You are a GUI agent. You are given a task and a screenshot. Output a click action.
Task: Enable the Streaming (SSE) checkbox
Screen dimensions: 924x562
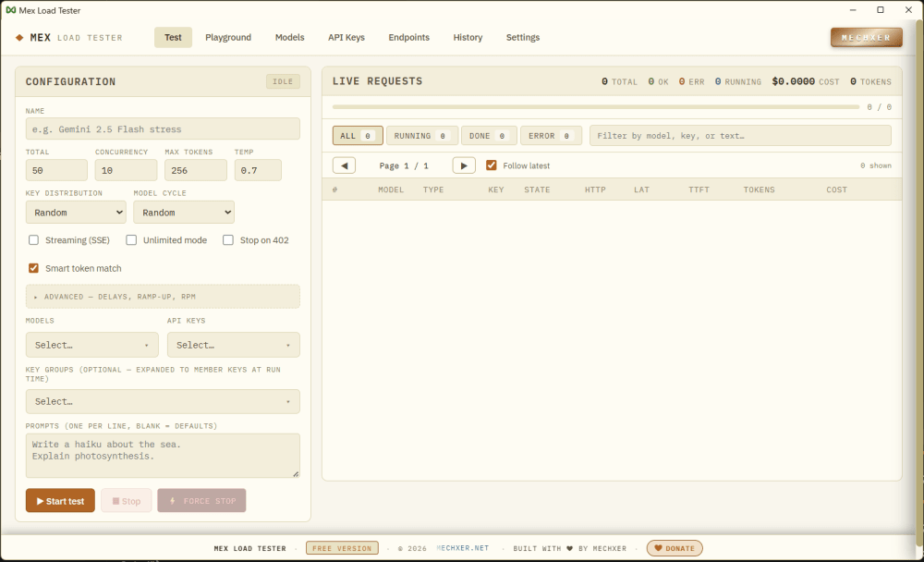click(x=33, y=240)
